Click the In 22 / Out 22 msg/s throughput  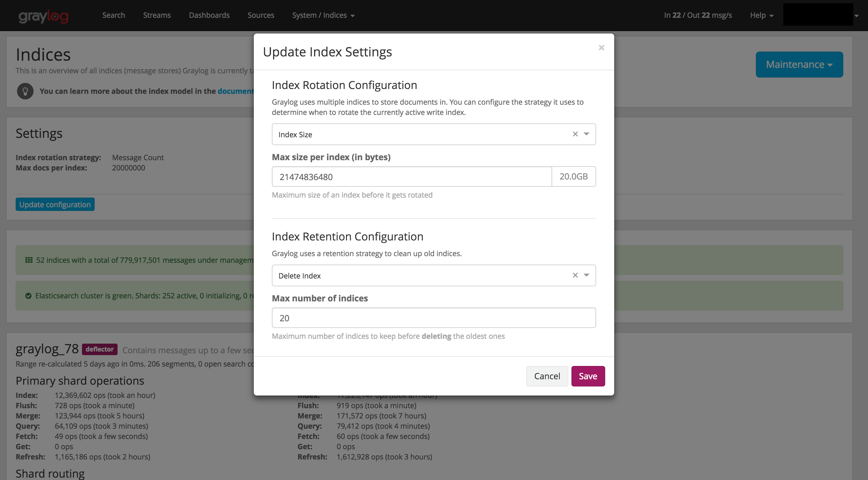pyautogui.click(x=698, y=15)
